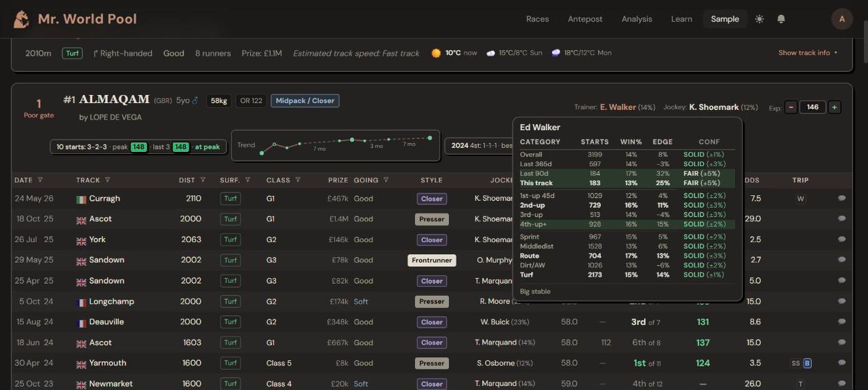Click the T trip tag in Newmarket row
The image size is (868, 390).
coord(800,384)
